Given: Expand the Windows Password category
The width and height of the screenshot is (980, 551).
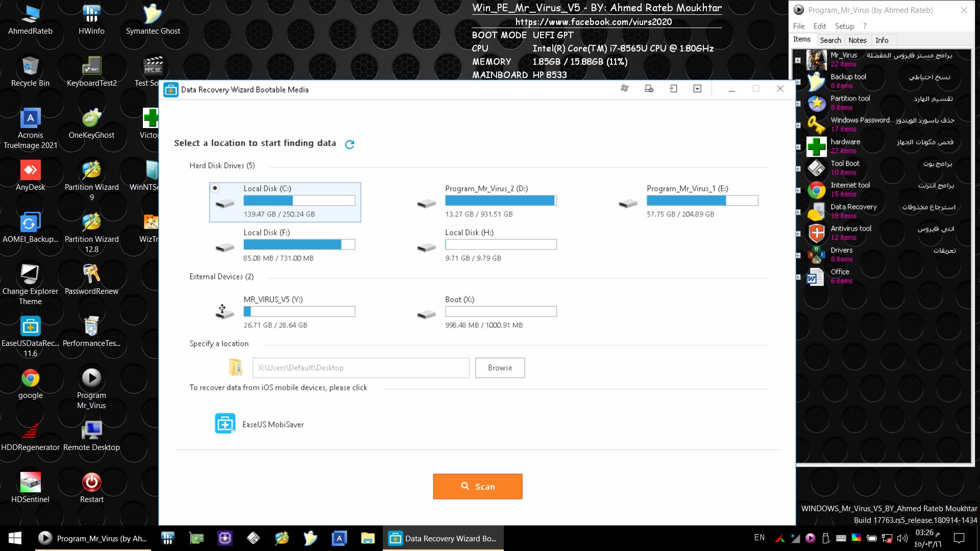Looking at the screenshot, I should [x=798, y=125].
